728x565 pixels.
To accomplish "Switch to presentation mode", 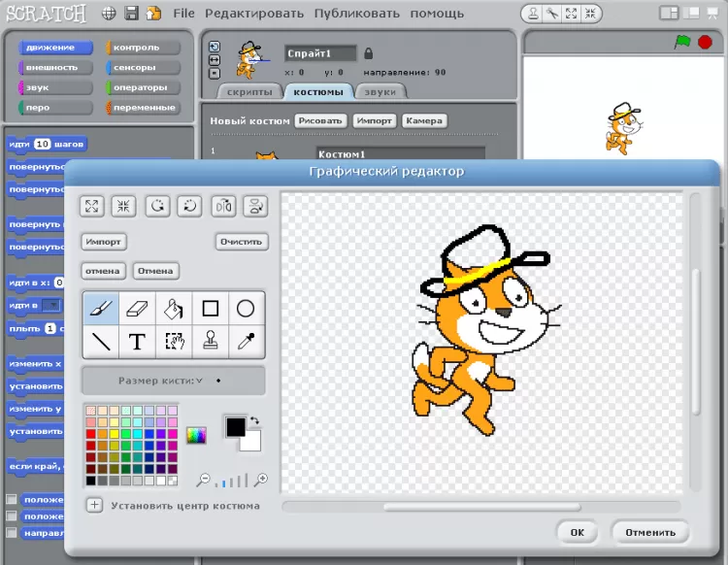I will (x=712, y=13).
